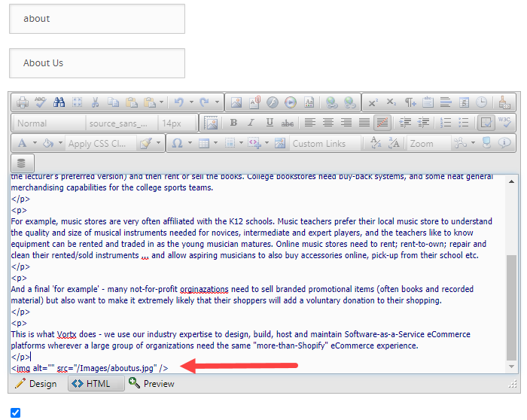Print the editor content with the printer icon

(23, 102)
